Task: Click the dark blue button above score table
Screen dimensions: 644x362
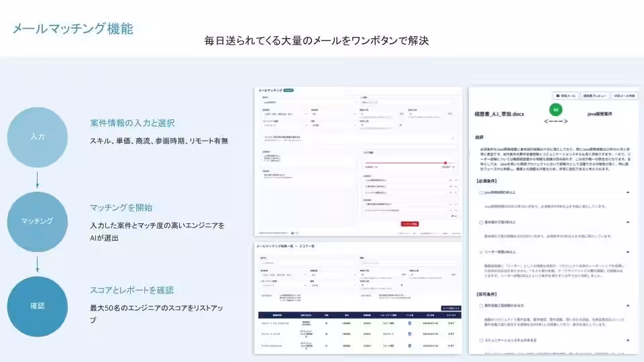Action: pos(451,308)
